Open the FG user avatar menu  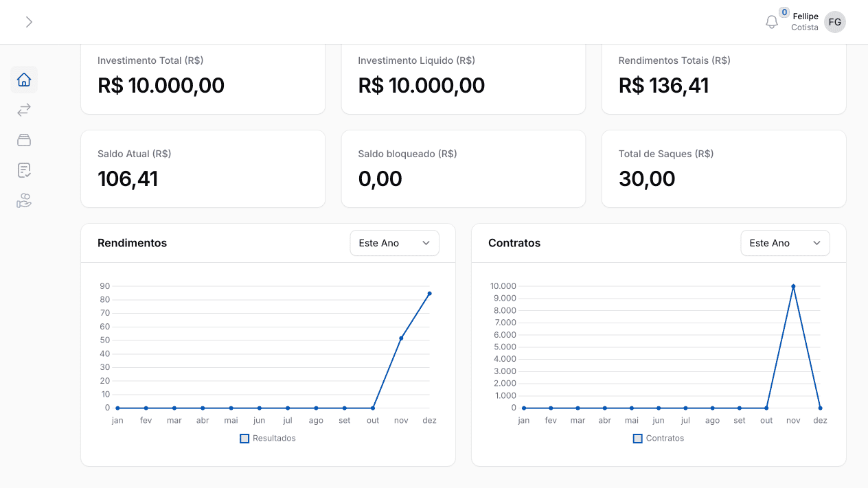pyautogui.click(x=835, y=22)
